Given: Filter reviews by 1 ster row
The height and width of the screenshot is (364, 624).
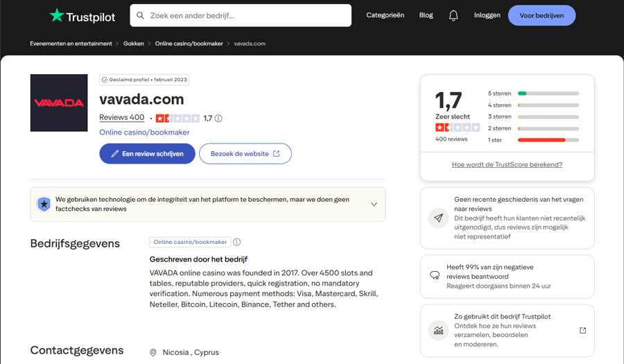Looking at the screenshot, I should (x=533, y=140).
